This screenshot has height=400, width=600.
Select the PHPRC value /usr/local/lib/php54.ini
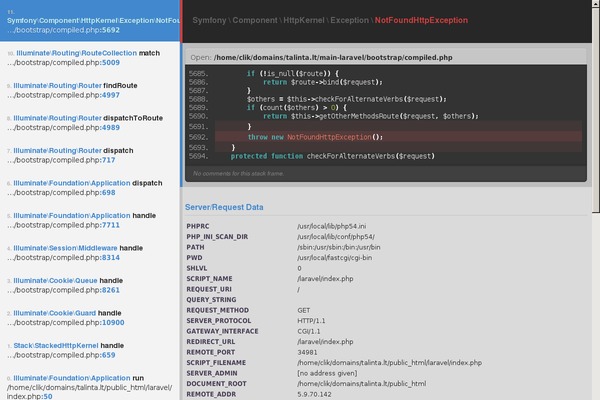tap(332, 226)
